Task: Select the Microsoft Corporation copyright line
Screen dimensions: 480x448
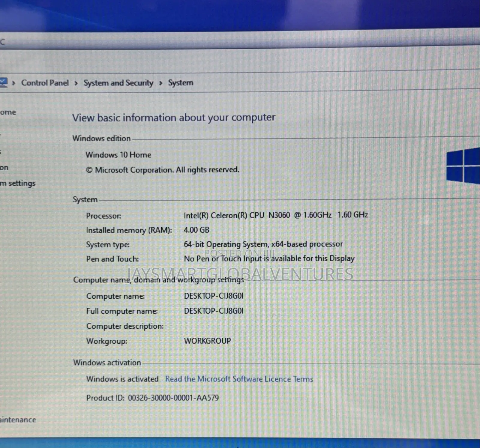Action: (163, 170)
